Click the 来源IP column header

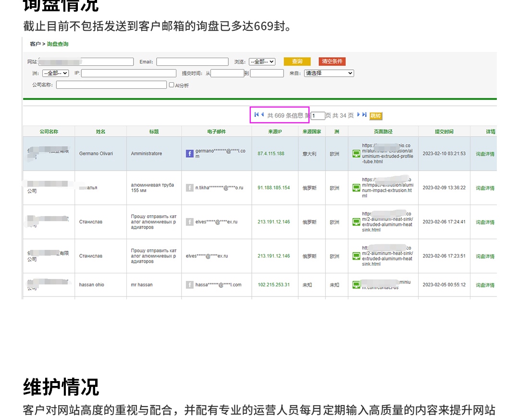pyautogui.click(x=275, y=131)
